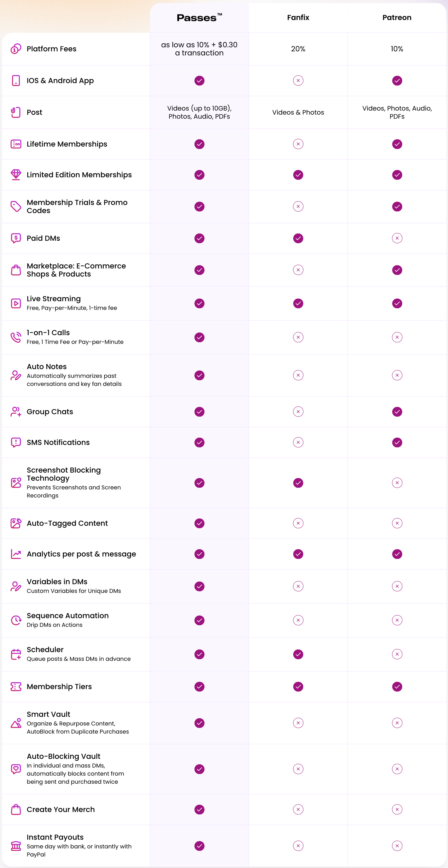Click Fanfix X mark for Group Chats
This screenshot has height=868, width=448.
point(298,411)
